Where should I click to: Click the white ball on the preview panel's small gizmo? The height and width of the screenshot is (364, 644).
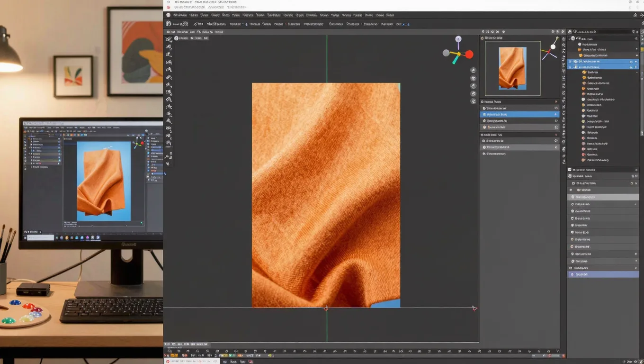click(x=553, y=47)
